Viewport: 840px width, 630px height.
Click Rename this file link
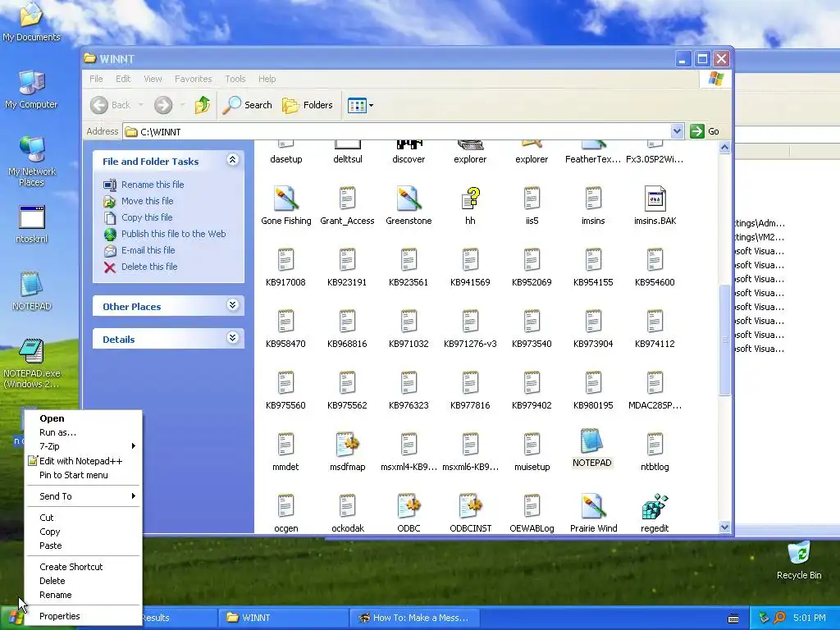[153, 185]
